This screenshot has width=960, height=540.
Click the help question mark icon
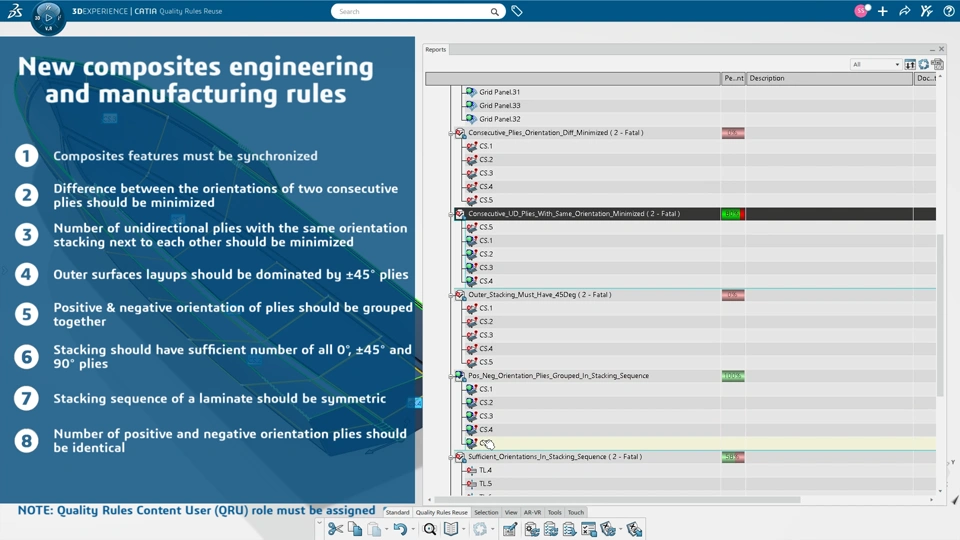pyautogui.click(x=948, y=11)
